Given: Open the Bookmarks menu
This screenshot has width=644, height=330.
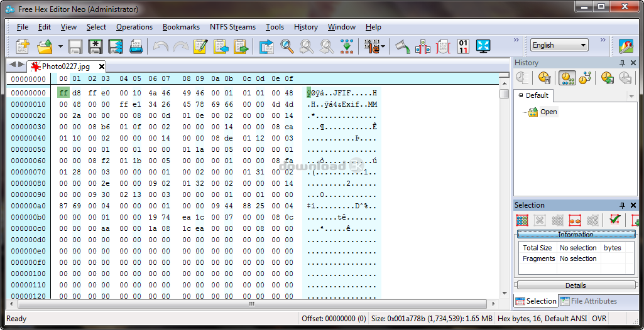Looking at the screenshot, I should point(181,27).
